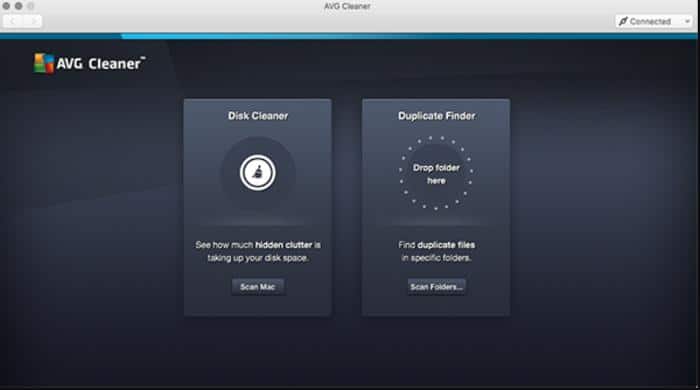Click the Duplicate Finder heading

click(x=437, y=116)
